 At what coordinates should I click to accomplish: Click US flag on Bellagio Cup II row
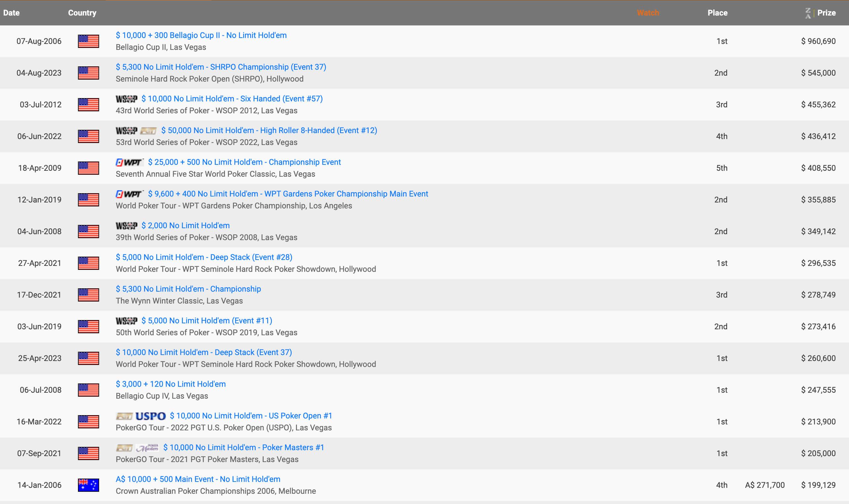coord(88,41)
